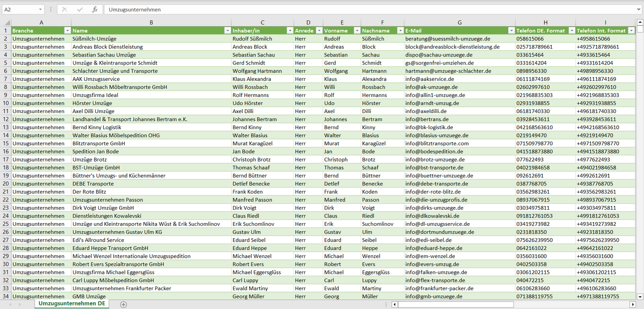Image resolution: width=644 pixels, height=309 pixels.
Task: Expand the Name Box dropdown arrow
Action: (40, 9)
